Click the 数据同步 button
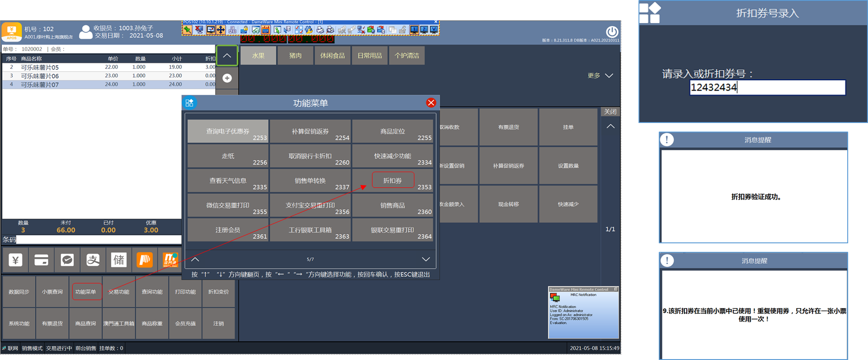The image size is (868, 360). click(19, 292)
